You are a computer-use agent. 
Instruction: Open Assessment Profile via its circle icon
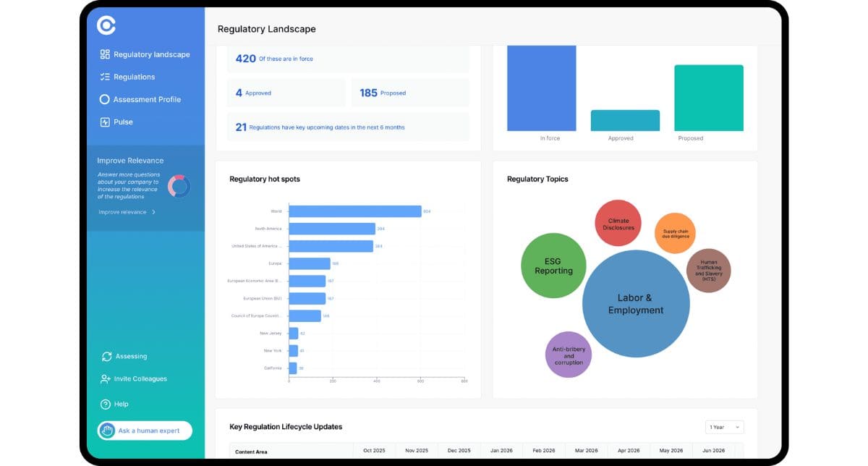point(106,99)
